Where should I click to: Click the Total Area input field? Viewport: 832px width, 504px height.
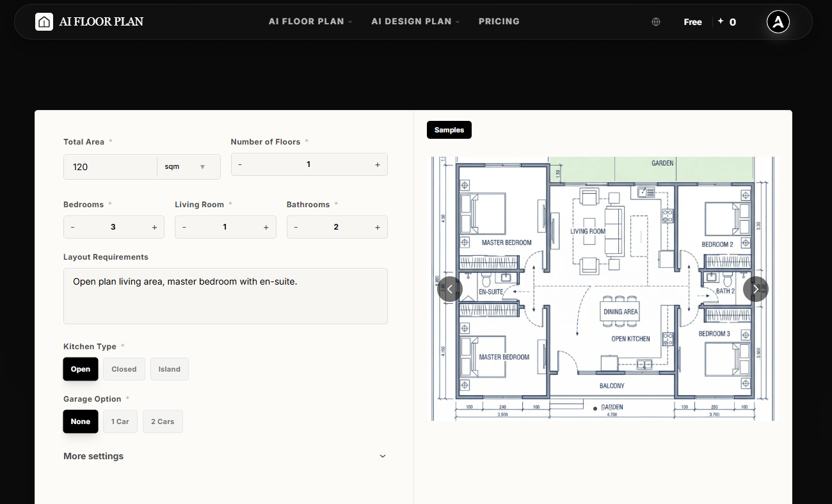[110, 166]
